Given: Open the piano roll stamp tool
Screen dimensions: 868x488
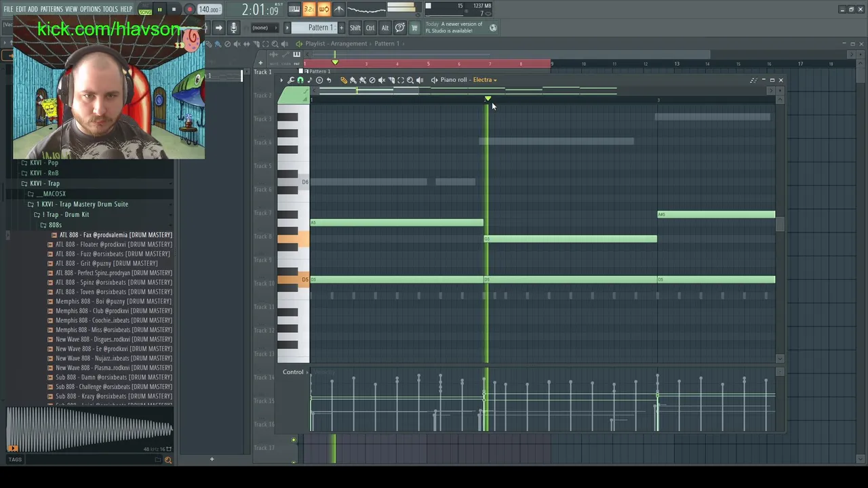Looking at the screenshot, I should (319, 80).
